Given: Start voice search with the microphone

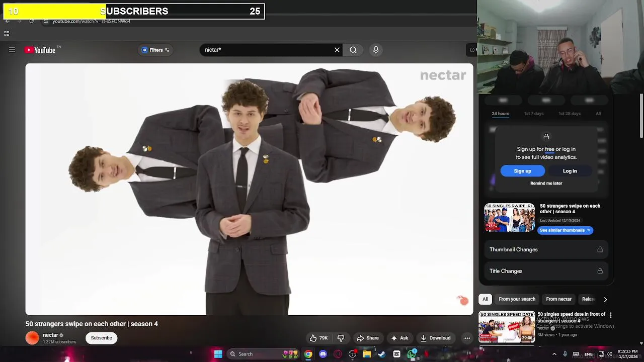Looking at the screenshot, I should click(x=376, y=50).
